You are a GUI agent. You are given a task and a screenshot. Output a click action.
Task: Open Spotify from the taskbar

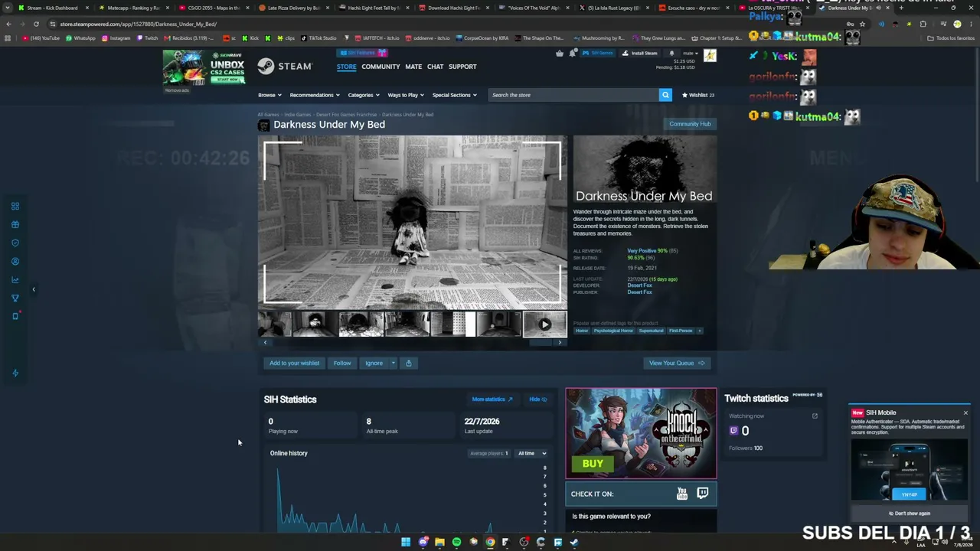click(456, 543)
